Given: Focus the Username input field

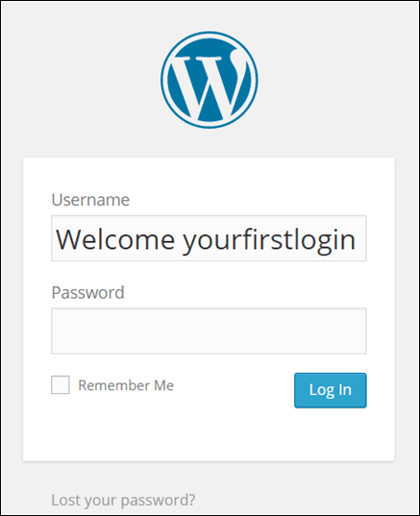Looking at the screenshot, I should (x=209, y=238).
